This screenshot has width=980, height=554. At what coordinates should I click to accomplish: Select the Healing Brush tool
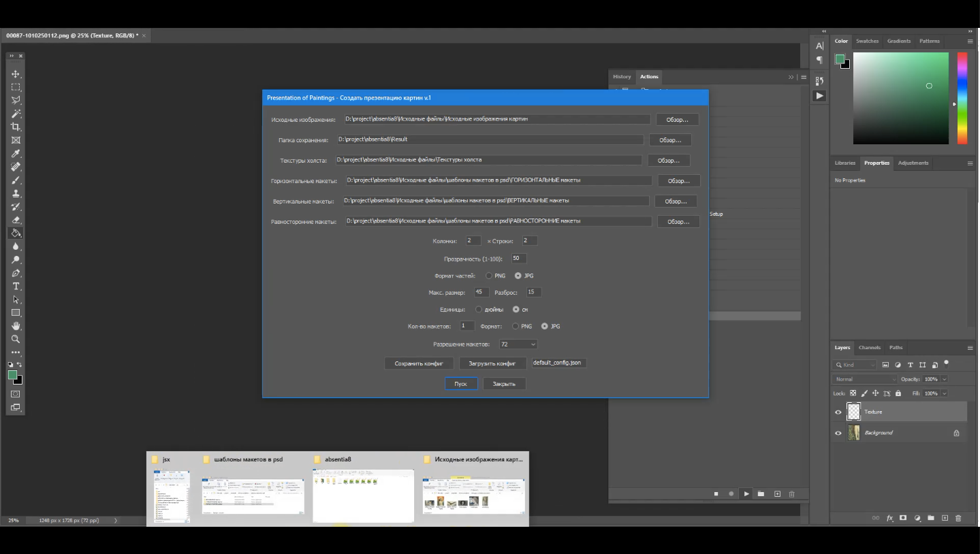click(x=16, y=167)
